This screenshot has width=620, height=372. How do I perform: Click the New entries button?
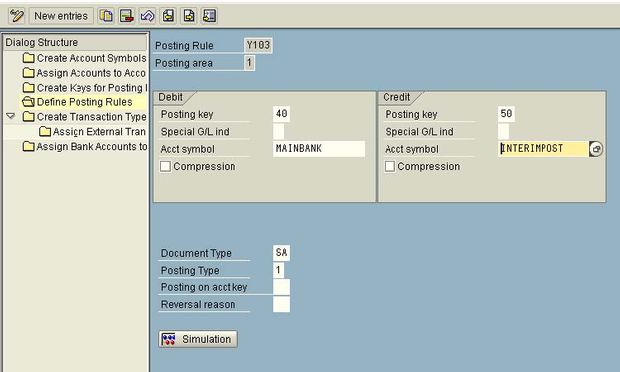click(x=61, y=16)
